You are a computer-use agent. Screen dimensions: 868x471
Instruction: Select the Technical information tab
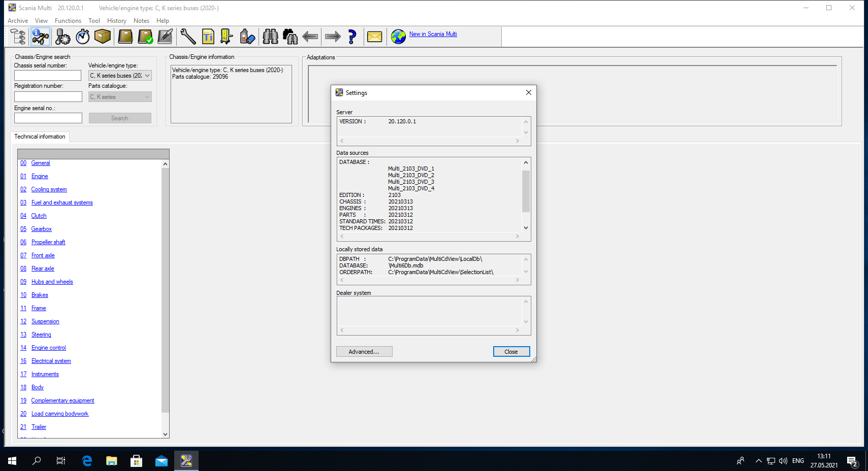[x=40, y=137]
